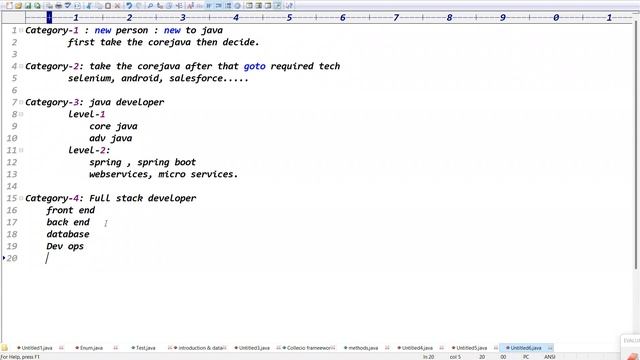Viewport: 640px width, 360px height.
Task: Paste using the clipboard icon
Action: (108, 6)
